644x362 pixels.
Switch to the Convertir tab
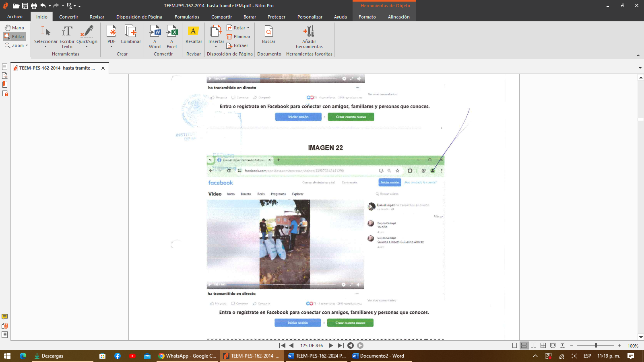[69, 17]
